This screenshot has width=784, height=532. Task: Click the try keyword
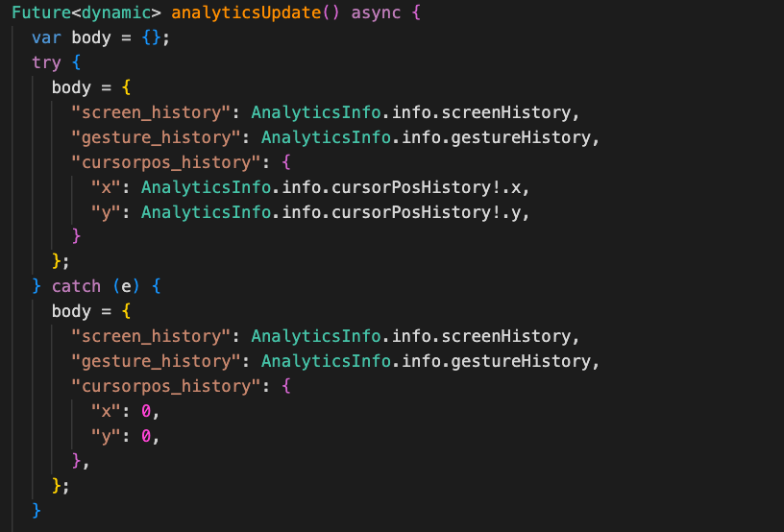(x=46, y=63)
